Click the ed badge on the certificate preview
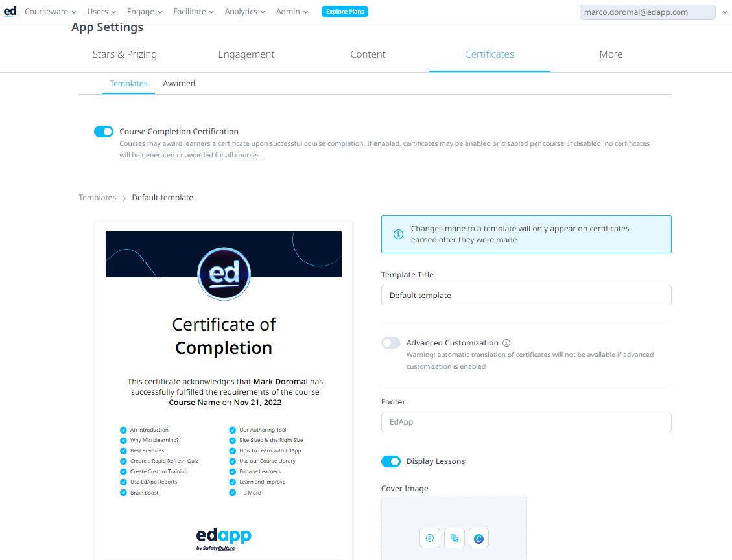This screenshot has height=560, width=732. coord(224,273)
